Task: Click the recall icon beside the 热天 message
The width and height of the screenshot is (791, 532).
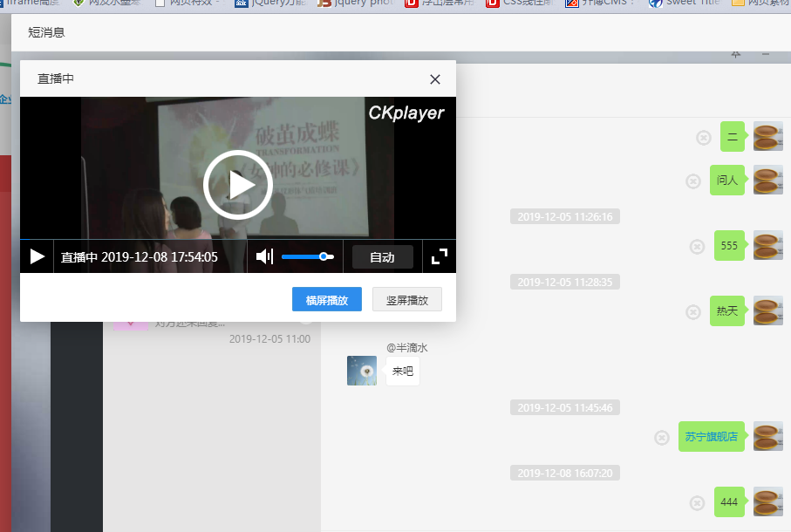Action: pyautogui.click(x=692, y=311)
